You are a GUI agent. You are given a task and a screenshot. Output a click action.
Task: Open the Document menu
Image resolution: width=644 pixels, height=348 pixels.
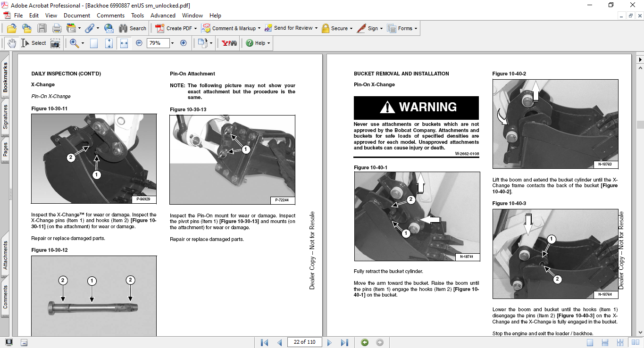point(77,16)
